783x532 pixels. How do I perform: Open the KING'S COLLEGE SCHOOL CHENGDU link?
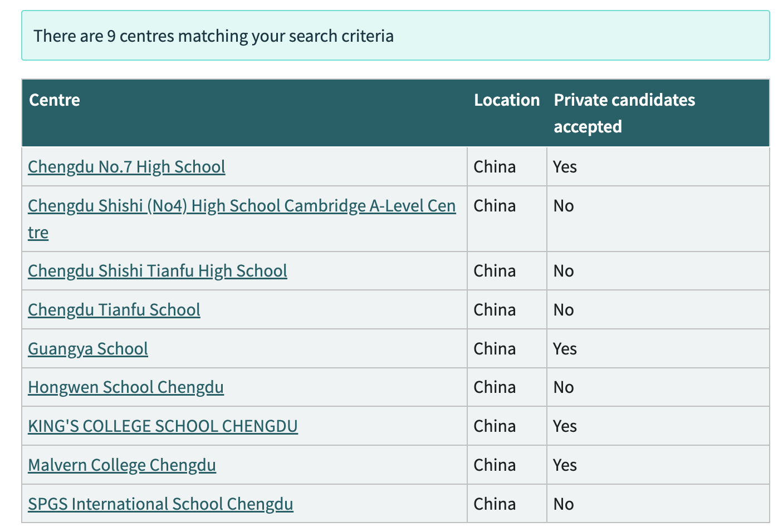coord(163,426)
